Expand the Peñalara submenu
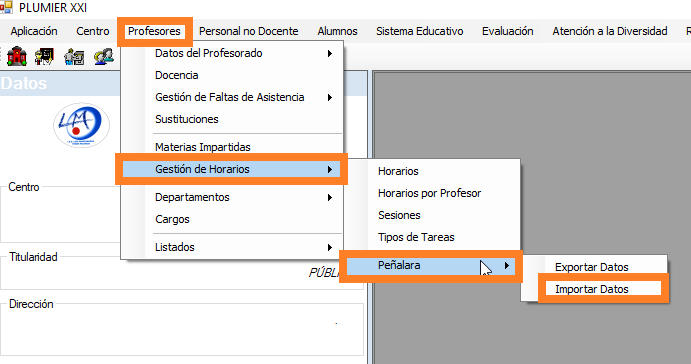Viewport: 691px width, 364px height. [x=431, y=265]
